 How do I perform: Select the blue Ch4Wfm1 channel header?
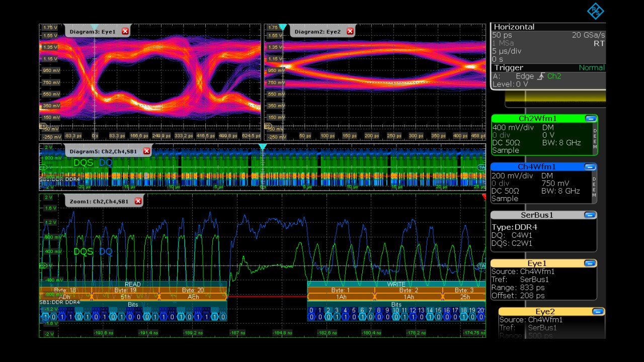(x=538, y=167)
